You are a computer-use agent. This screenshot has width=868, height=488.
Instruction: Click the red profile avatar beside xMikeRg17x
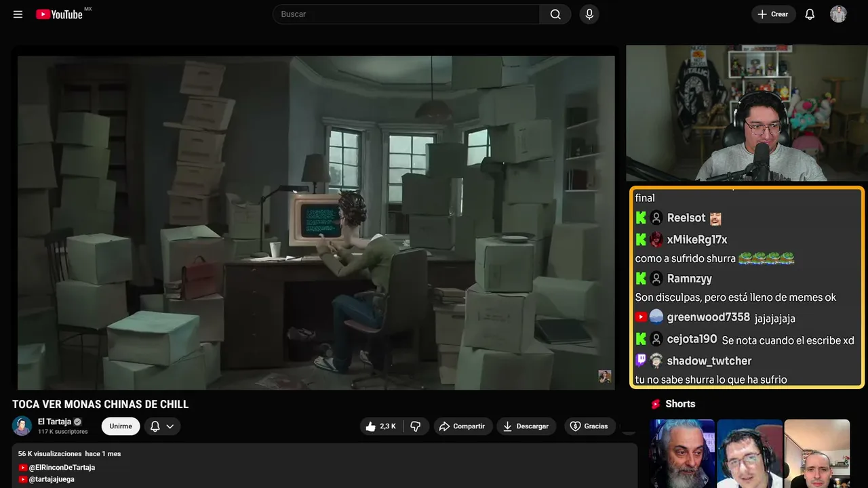pyautogui.click(x=656, y=240)
